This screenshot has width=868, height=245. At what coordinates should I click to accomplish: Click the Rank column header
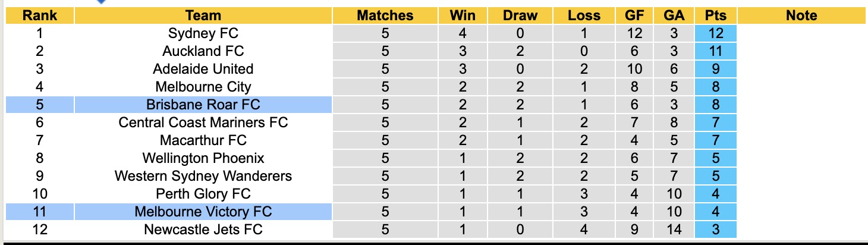(39, 15)
